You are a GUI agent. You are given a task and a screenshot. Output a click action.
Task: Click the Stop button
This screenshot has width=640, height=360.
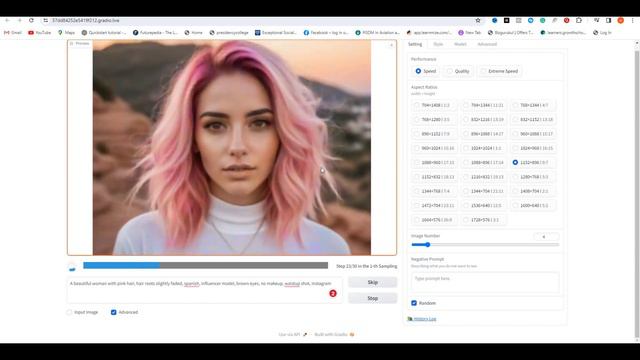pos(372,298)
